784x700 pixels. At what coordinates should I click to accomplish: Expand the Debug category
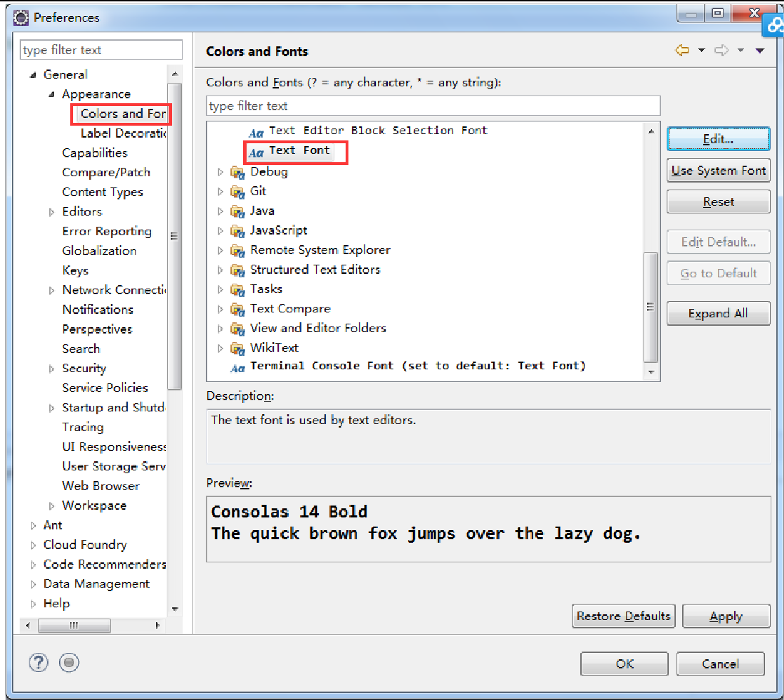tap(220, 172)
